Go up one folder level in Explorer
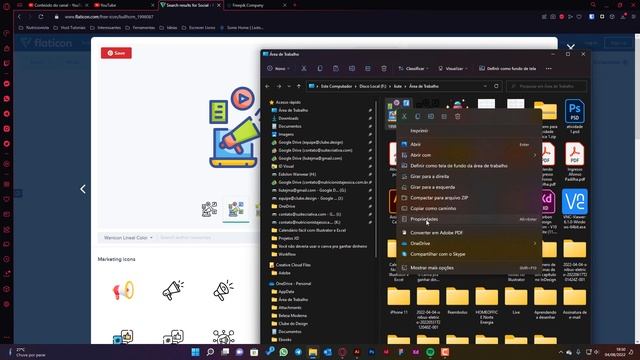The width and height of the screenshot is (640, 360). point(299,86)
